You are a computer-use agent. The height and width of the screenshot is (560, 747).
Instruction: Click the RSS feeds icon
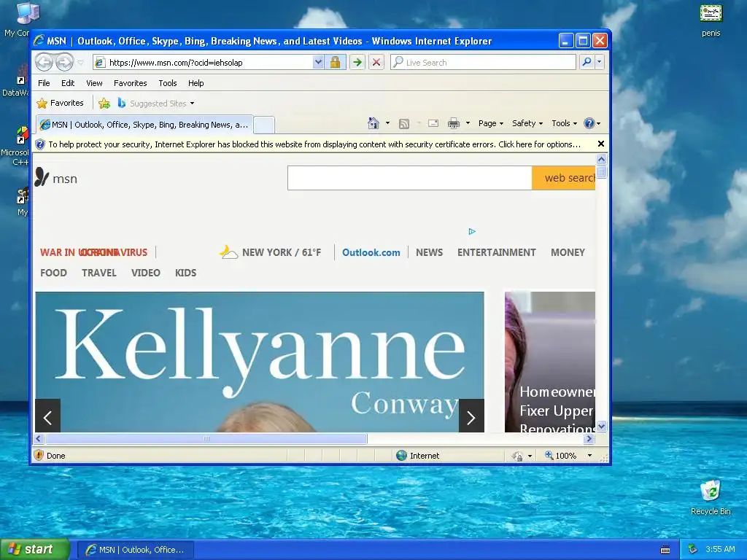pos(404,124)
